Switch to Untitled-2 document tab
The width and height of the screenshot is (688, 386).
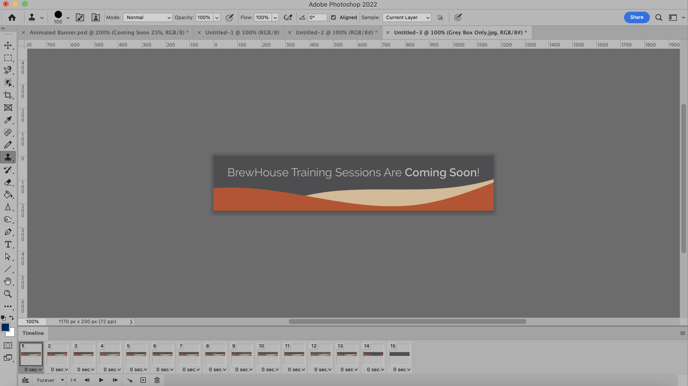coord(336,32)
